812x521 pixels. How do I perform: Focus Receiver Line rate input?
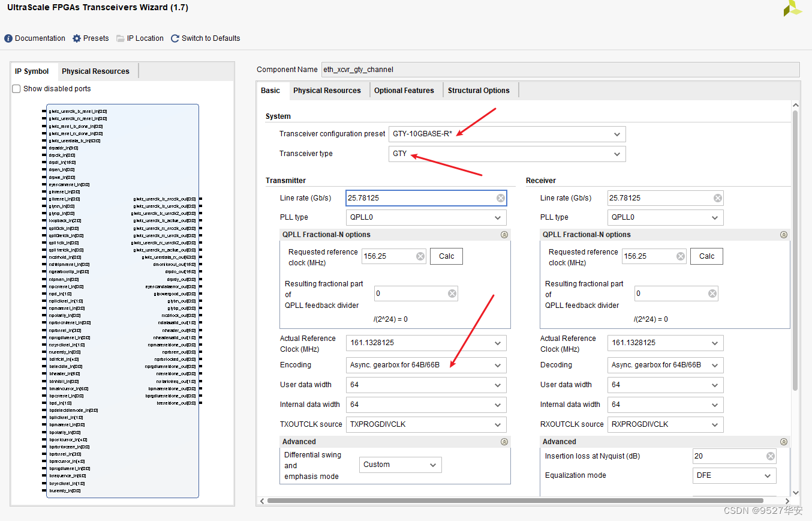[666, 198]
